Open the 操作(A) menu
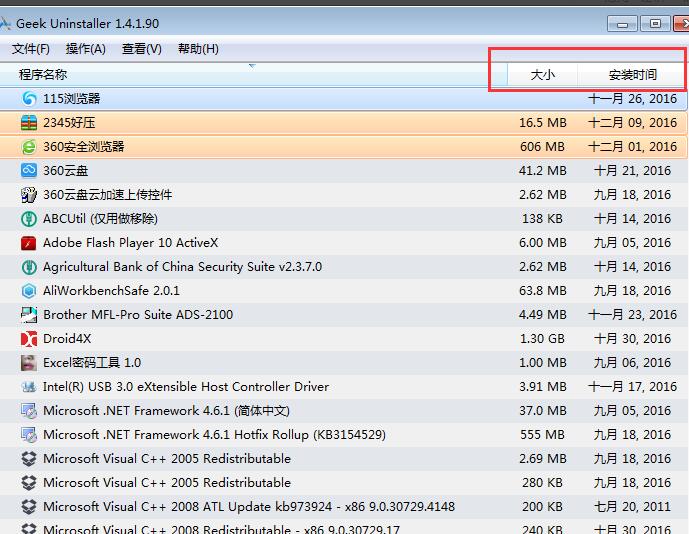This screenshot has width=689, height=534. [85, 49]
